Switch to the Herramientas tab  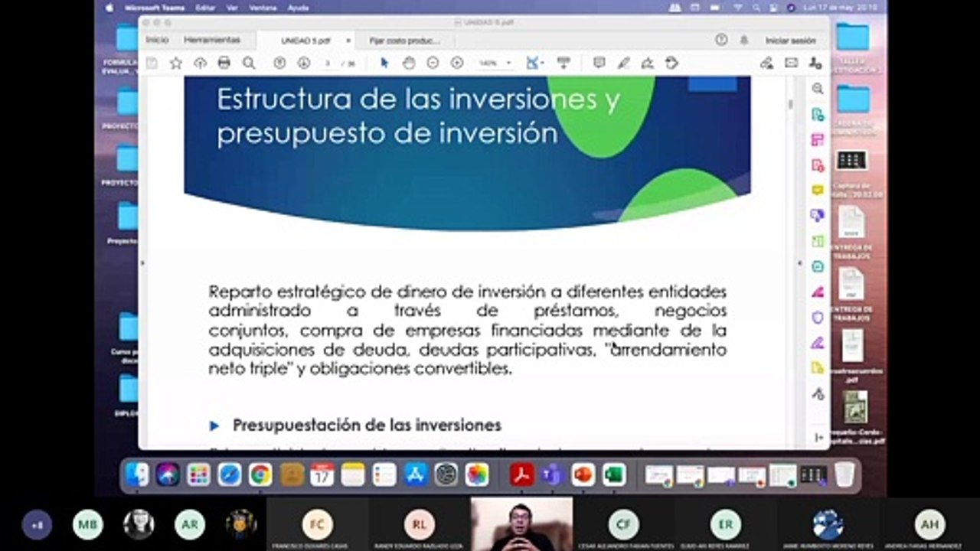[212, 40]
